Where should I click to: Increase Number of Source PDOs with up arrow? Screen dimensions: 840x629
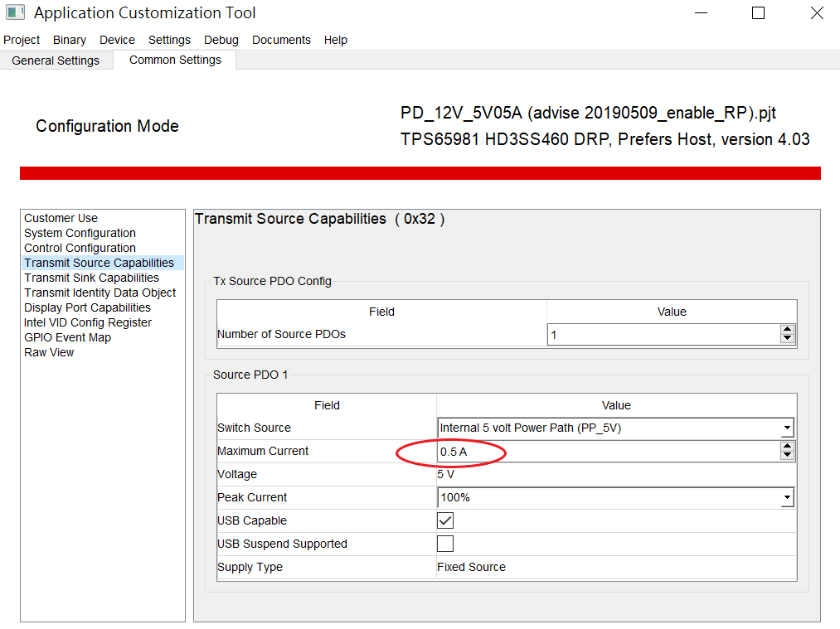tap(787, 329)
